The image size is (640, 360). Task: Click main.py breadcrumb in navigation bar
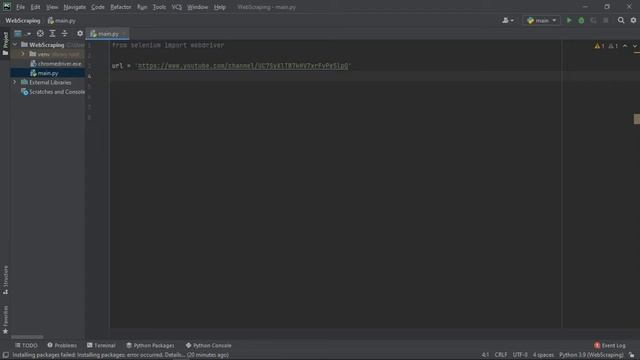[62, 20]
